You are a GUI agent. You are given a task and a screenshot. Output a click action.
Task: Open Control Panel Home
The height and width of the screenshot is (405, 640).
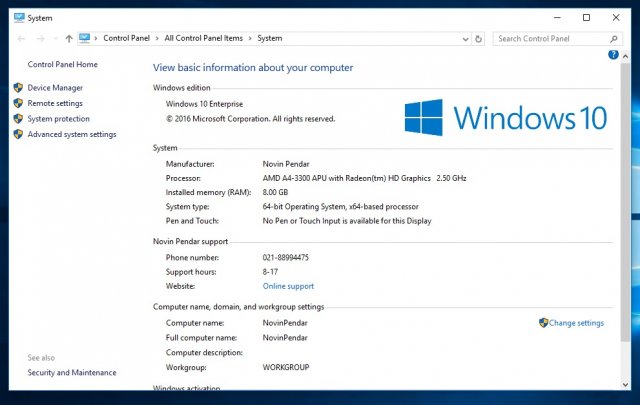pyautogui.click(x=62, y=64)
